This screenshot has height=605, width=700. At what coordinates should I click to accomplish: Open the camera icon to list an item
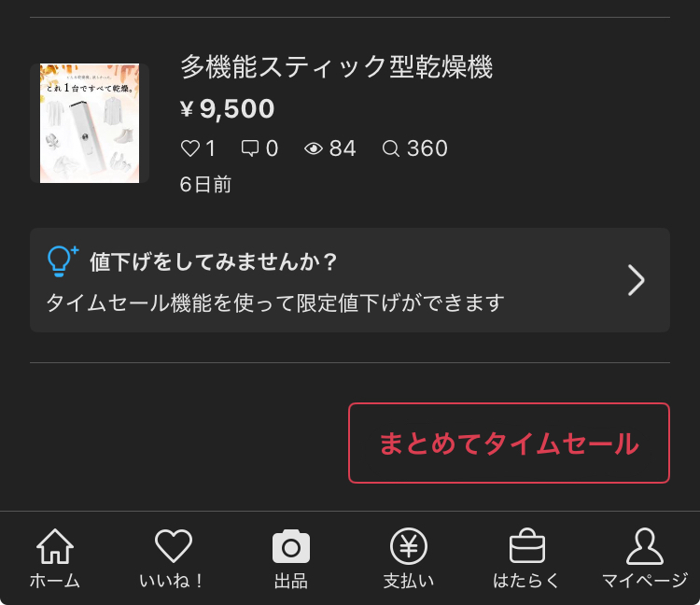click(x=291, y=546)
